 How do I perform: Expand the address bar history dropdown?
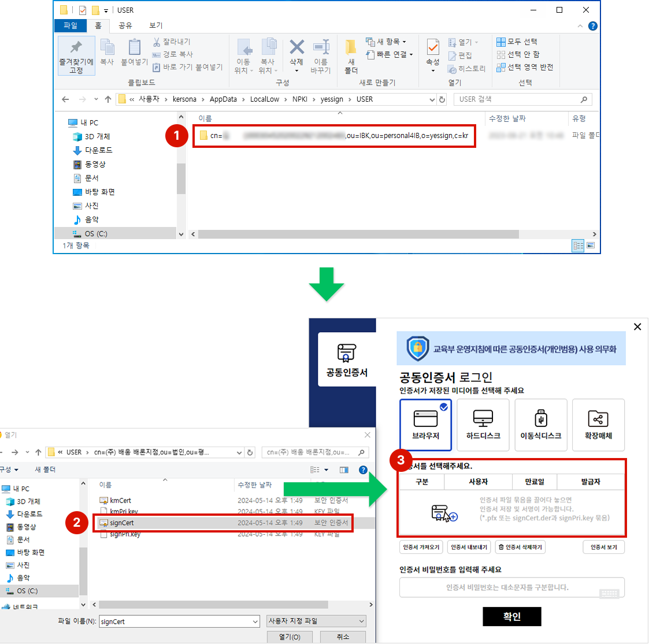(432, 100)
